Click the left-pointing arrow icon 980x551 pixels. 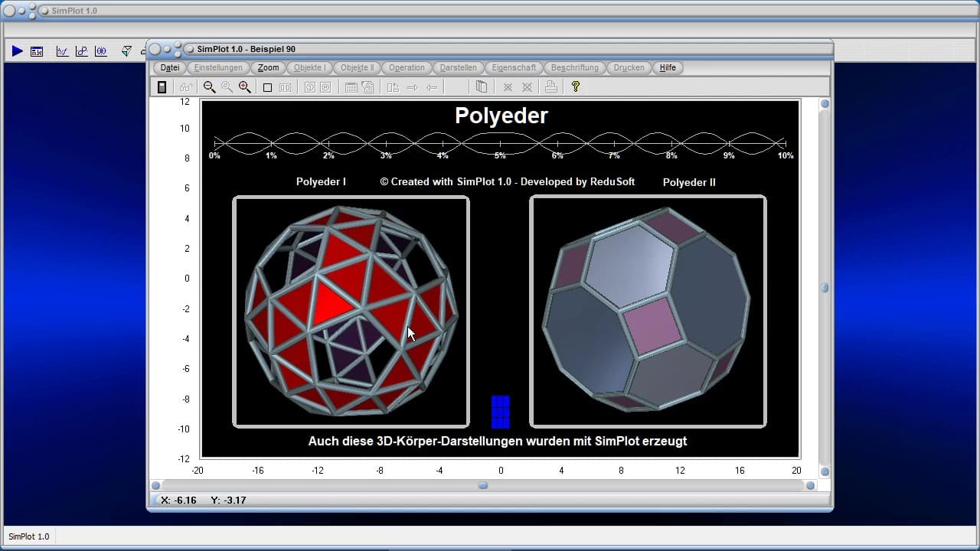[x=432, y=87]
